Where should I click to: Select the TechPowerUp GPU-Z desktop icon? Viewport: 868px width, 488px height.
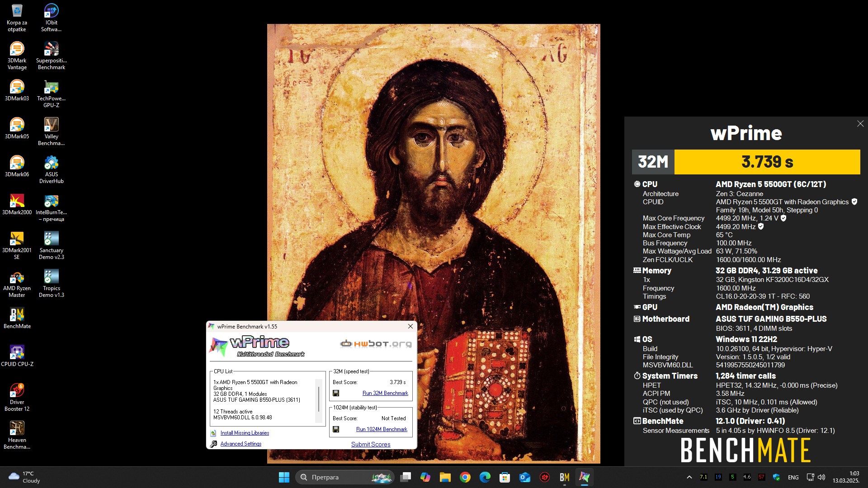pos(51,94)
